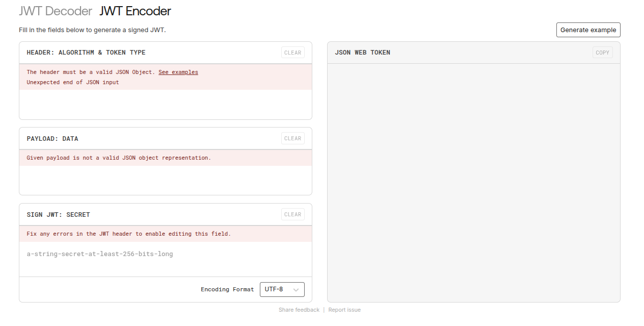
Task: Open the Report issue link
Action: pyautogui.click(x=344, y=310)
